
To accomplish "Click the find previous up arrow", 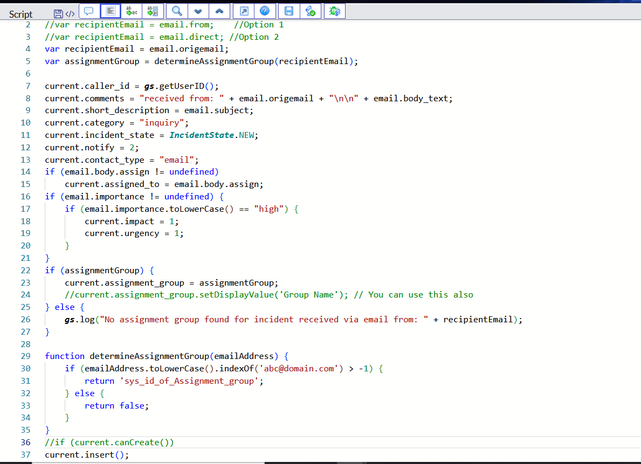I will pos(219,11).
